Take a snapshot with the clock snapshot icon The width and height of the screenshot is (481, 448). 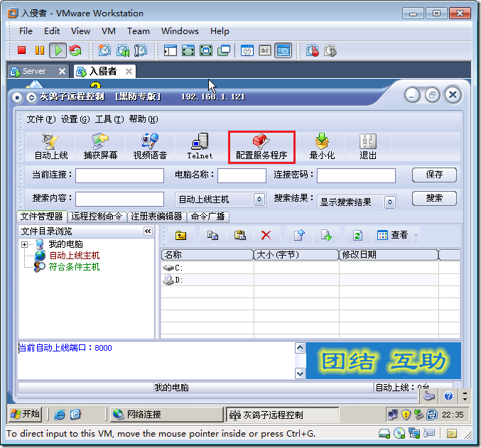pyautogui.click(x=104, y=50)
